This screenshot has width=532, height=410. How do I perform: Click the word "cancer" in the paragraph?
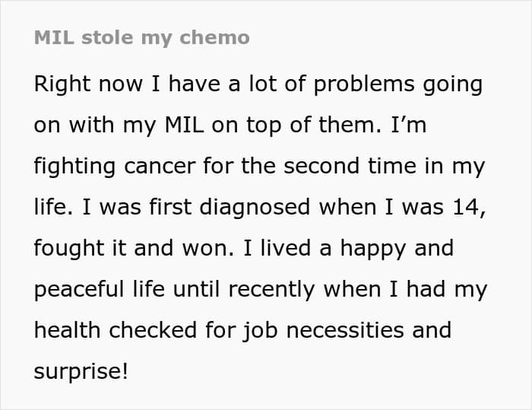(168, 167)
